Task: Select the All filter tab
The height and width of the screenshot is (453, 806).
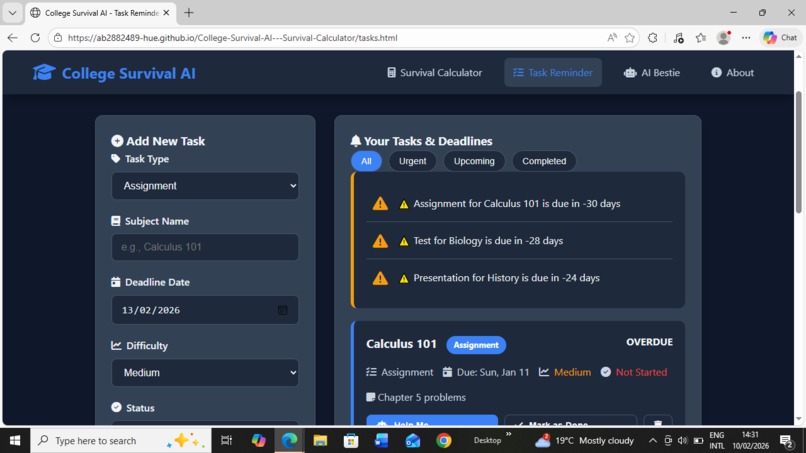Action: pos(366,161)
